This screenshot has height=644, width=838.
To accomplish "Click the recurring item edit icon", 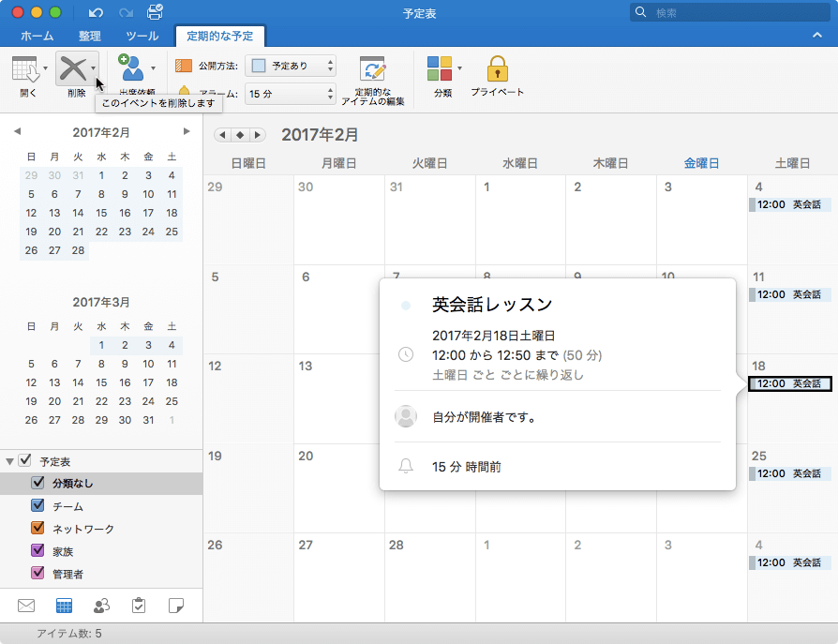I will pyautogui.click(x=372, y=69).
